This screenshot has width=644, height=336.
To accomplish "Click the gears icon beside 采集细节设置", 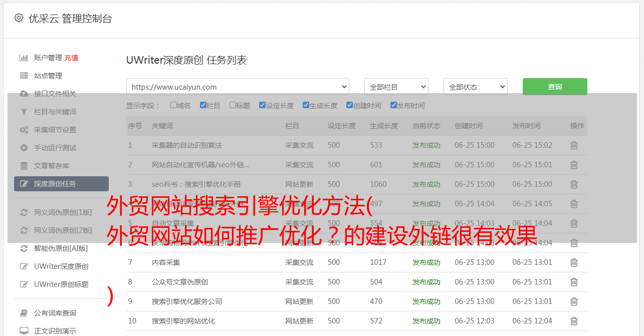I will click(24, 130).
